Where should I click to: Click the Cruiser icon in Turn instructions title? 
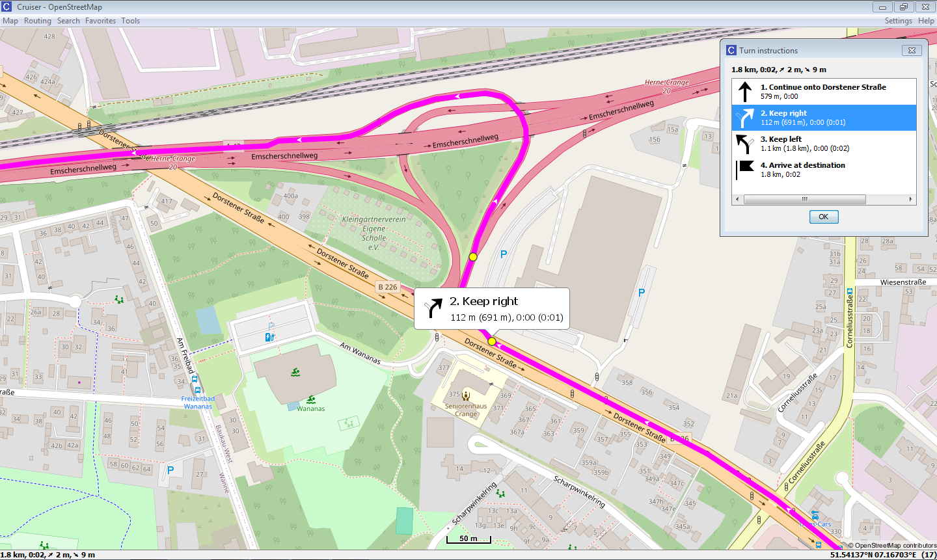click(731, 51)
